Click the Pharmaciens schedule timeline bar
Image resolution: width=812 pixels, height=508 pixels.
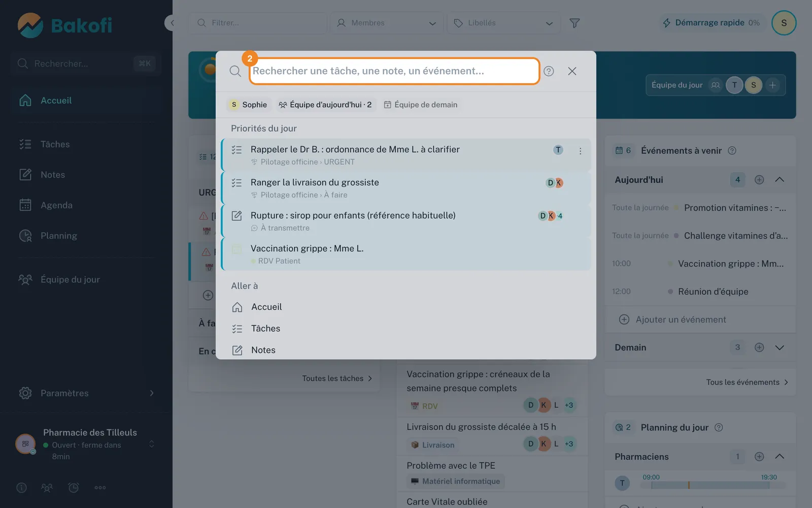[x=710, y=485]
